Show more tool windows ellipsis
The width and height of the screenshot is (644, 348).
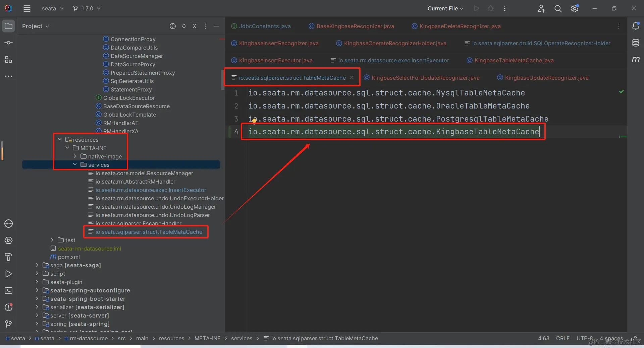[9, 76]
